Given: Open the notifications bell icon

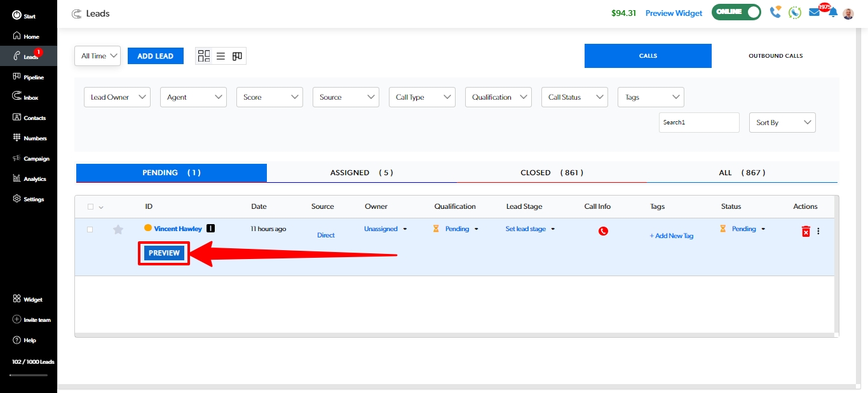Looking at the screenshot, I should point(832,13).
